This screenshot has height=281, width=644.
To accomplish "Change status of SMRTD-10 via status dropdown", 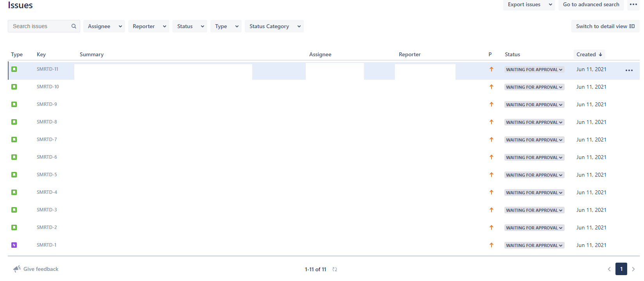I will (534, 87).
